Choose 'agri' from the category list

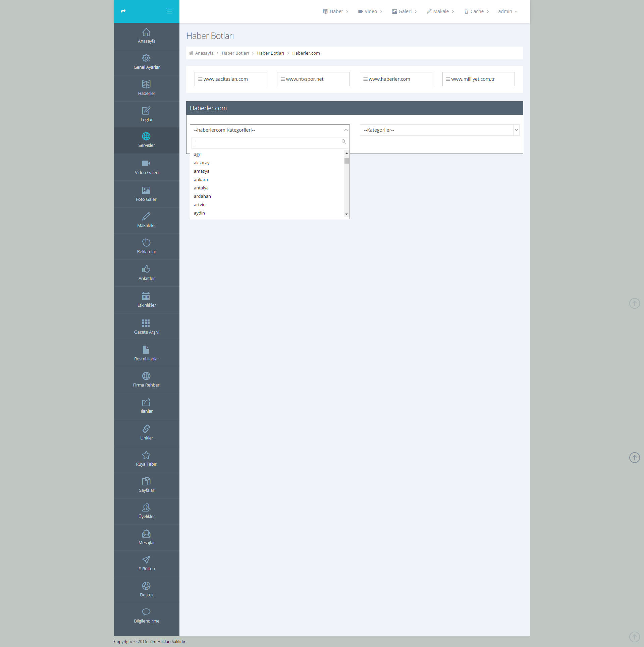click(267, 155)
